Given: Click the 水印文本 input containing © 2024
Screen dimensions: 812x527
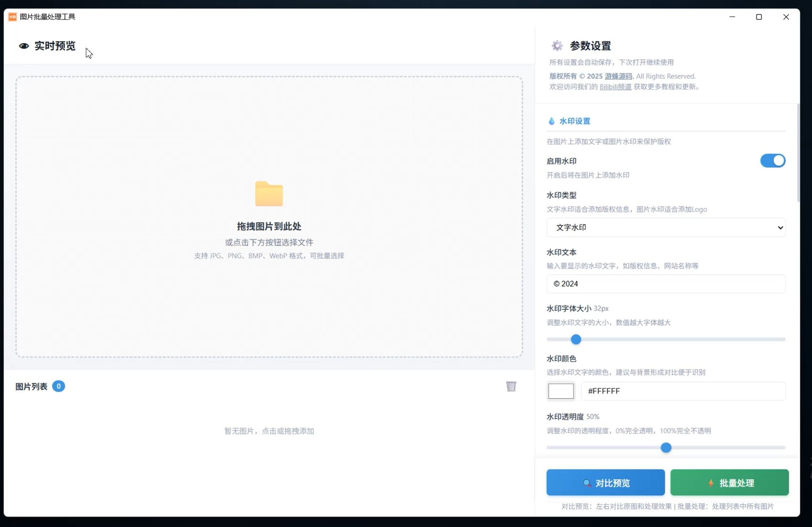Looking at the screenshot, I should (x=666, y=284).
